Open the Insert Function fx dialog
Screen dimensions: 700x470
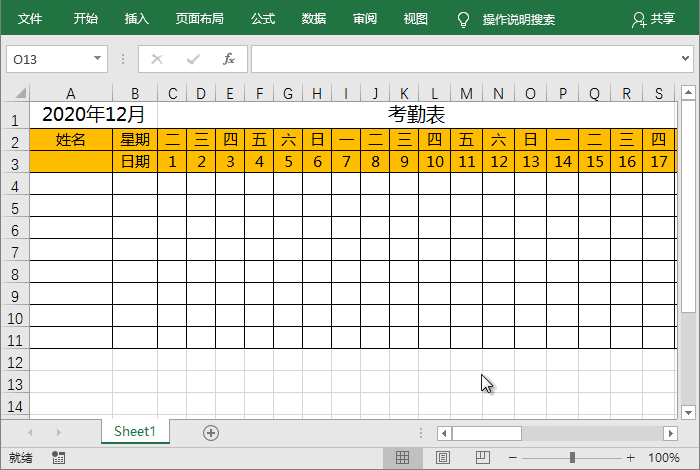[229, 59]
